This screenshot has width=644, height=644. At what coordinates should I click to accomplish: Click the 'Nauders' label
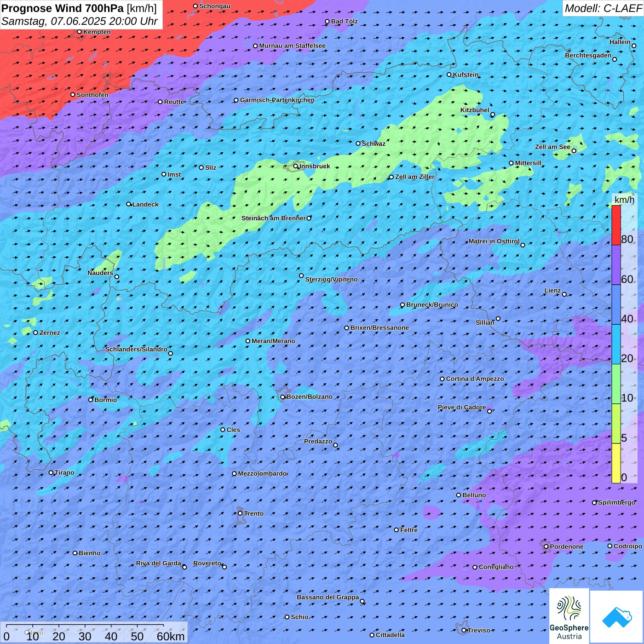[100, 273]
